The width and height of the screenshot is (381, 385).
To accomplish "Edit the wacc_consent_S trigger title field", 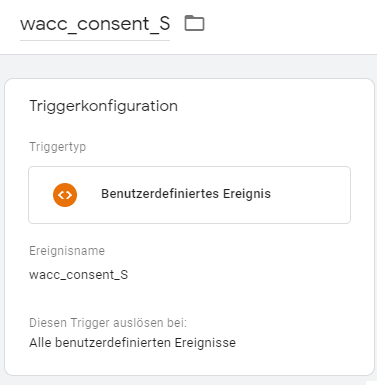I will click(95, 24).
